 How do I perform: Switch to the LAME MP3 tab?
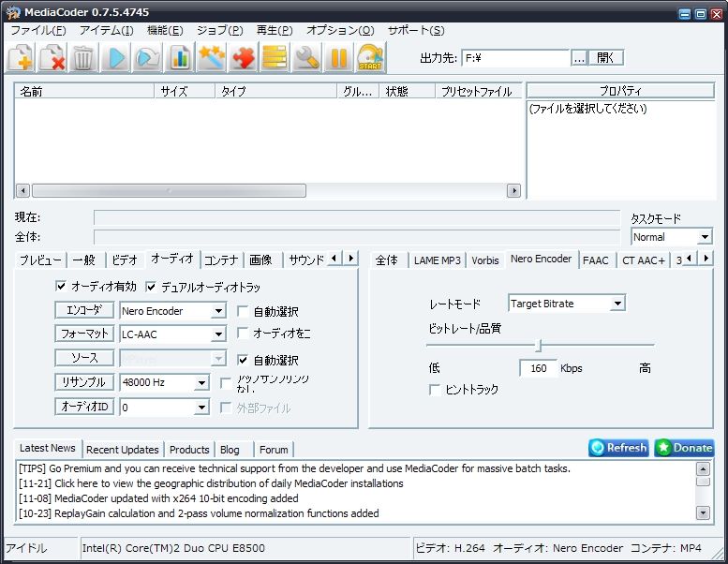tap(437, 260)
